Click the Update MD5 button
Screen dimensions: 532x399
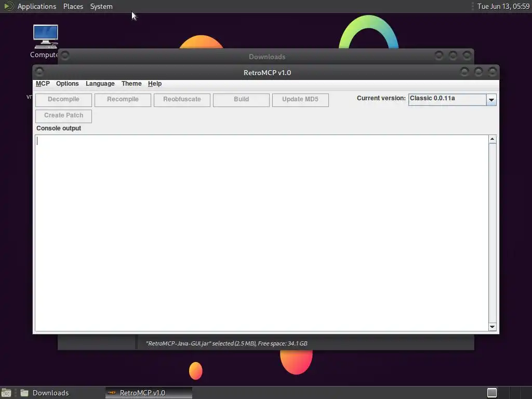coord(300,100)
